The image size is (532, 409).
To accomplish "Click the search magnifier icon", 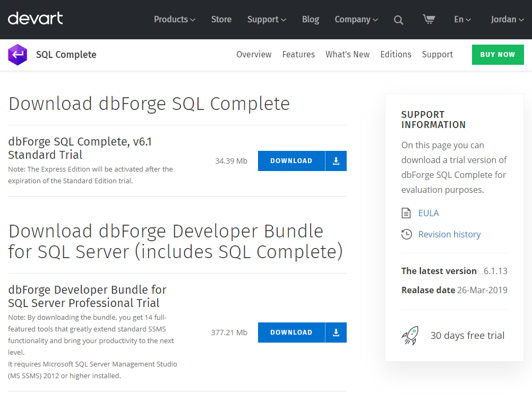I will tap(398, 20).
